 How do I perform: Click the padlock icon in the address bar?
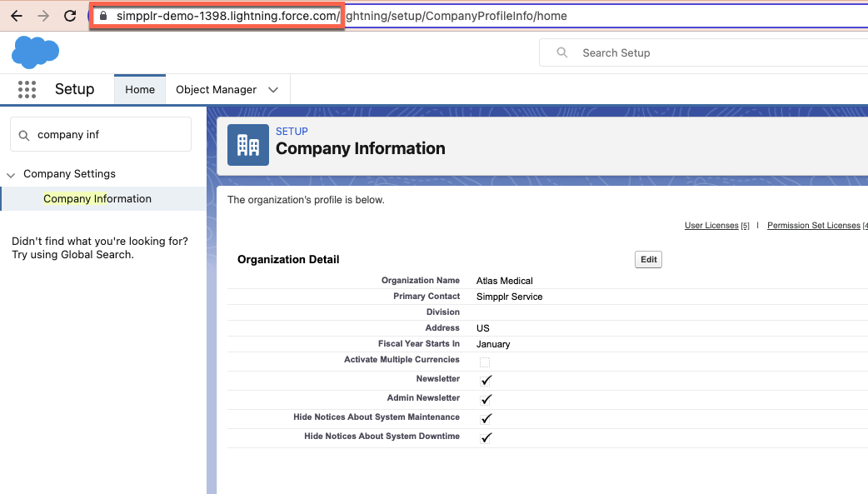(x=102, y=16)
